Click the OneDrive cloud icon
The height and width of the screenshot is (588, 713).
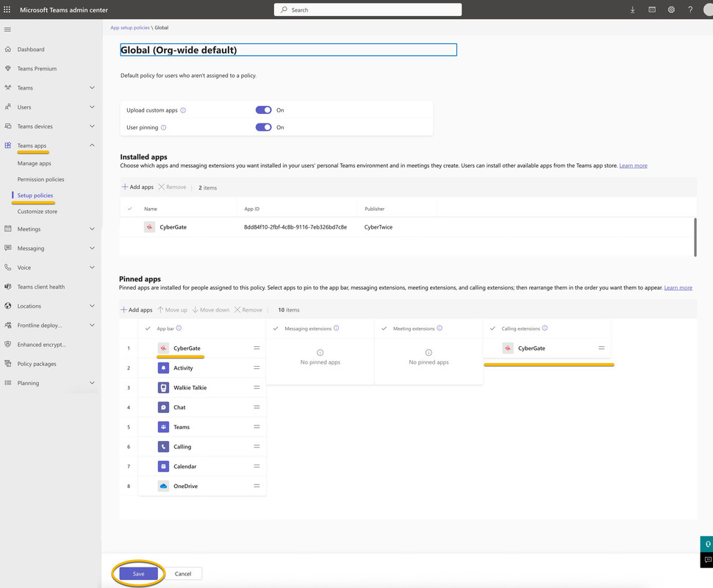click(163, 486)
